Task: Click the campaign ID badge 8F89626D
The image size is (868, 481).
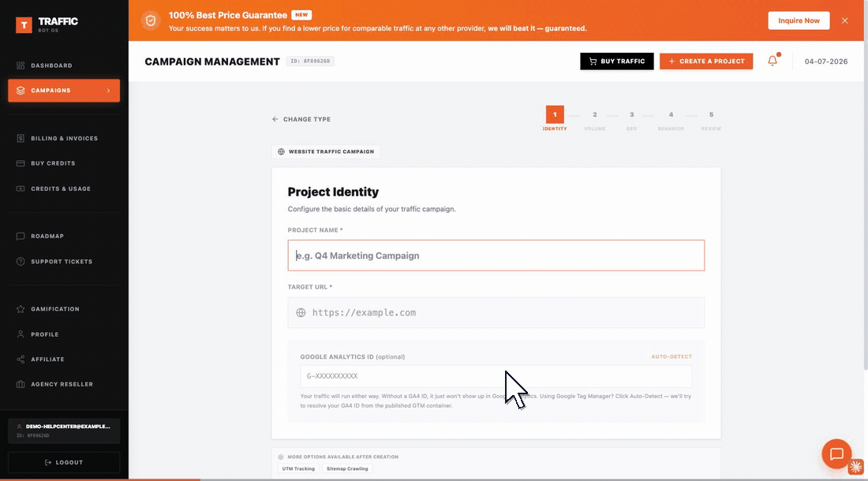Action: click(311, 62)
